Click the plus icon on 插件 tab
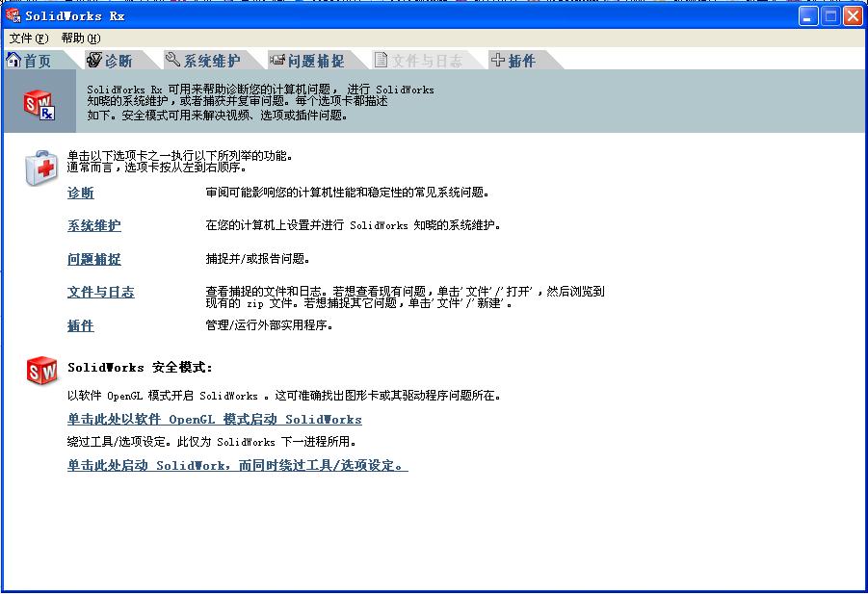868x594 pixels. [498, 59]
